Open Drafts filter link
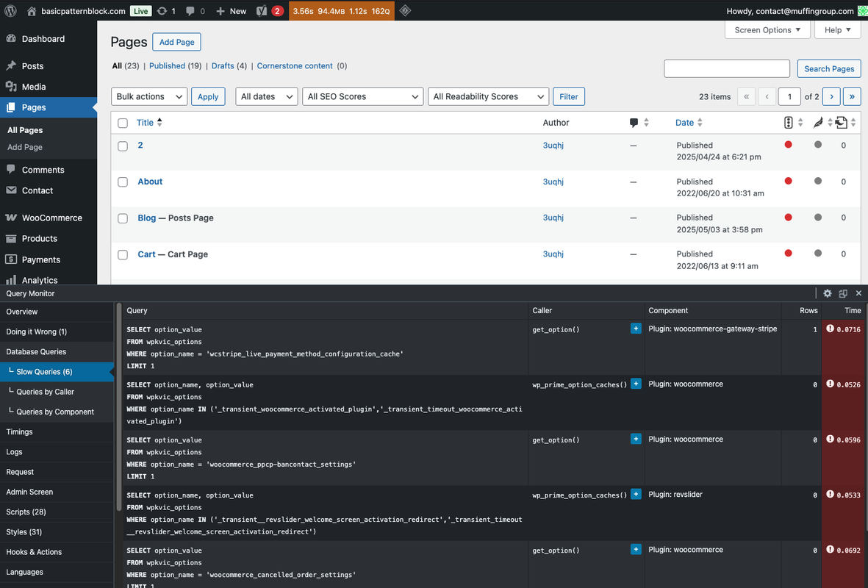 click(x=223, y=65)
